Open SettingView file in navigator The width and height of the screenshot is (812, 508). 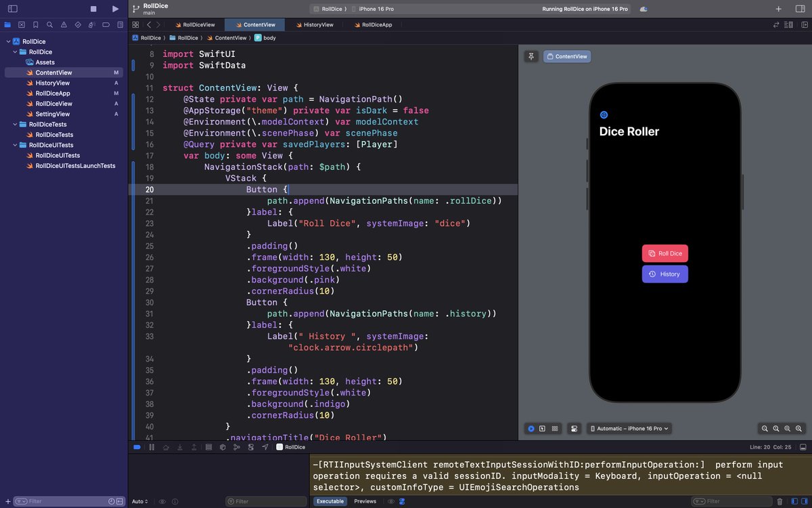pyautogui.click(x=53, y=114)
